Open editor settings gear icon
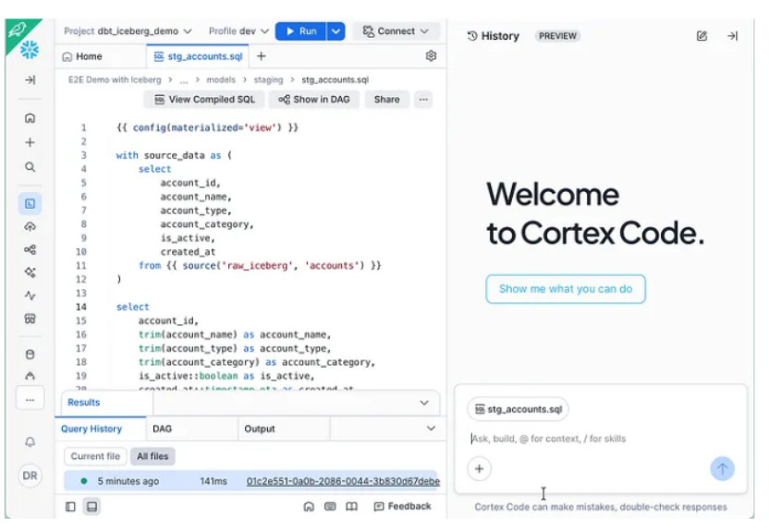Screen dimensions: 769x532 click(x=431, y=56)
